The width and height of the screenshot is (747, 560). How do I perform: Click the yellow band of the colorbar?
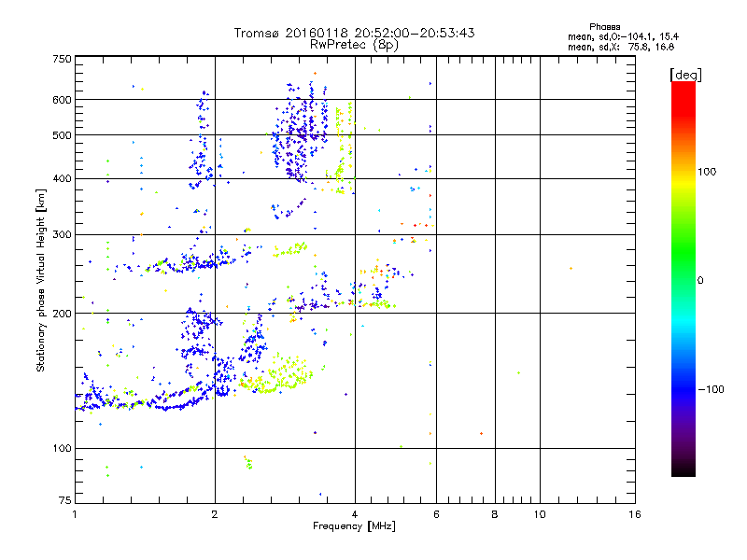684,183
